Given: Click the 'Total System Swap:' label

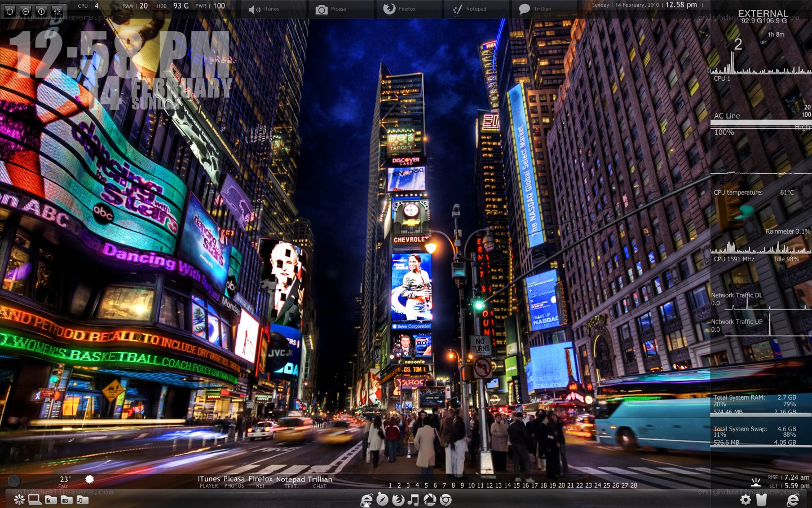Looking at the screenshot, I should (x=740, y=429).
